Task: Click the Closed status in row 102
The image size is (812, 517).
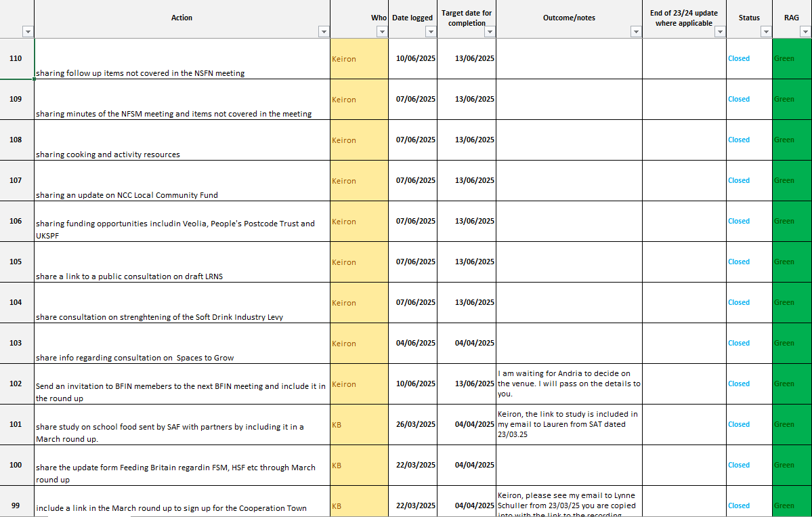Action: coord(749,384)
